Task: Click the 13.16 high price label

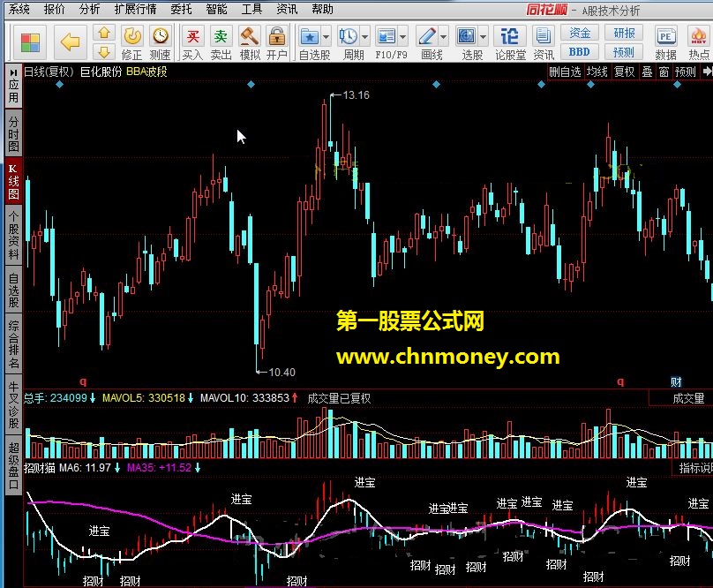Action: pyautogui.click(x=356, y=95)
